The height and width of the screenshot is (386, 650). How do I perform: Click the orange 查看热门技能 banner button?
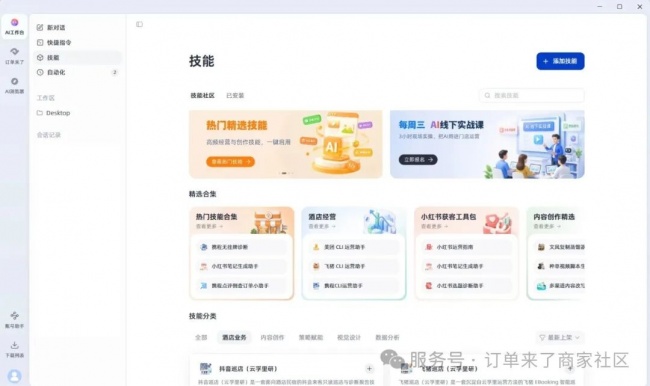[230, 162]
